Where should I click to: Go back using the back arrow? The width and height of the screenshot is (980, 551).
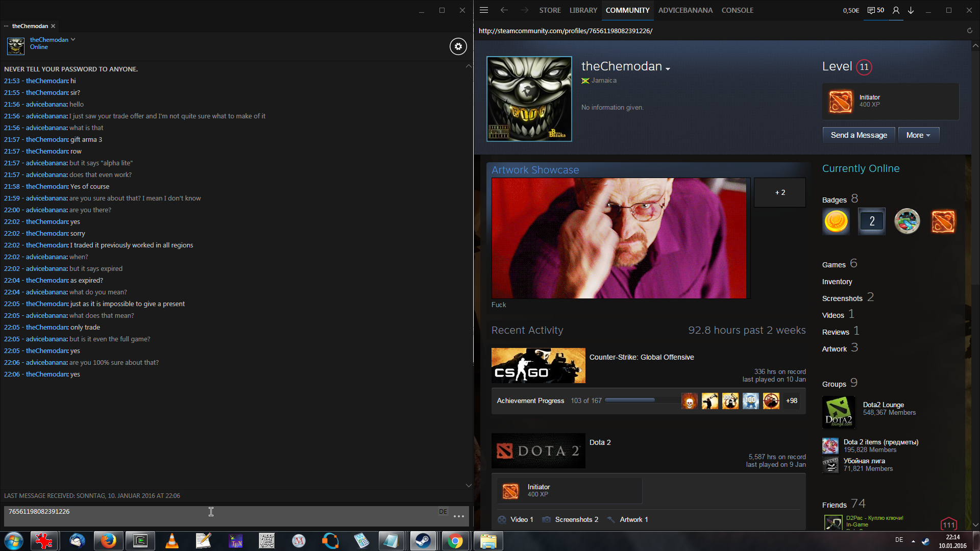[x=504, y=10]
